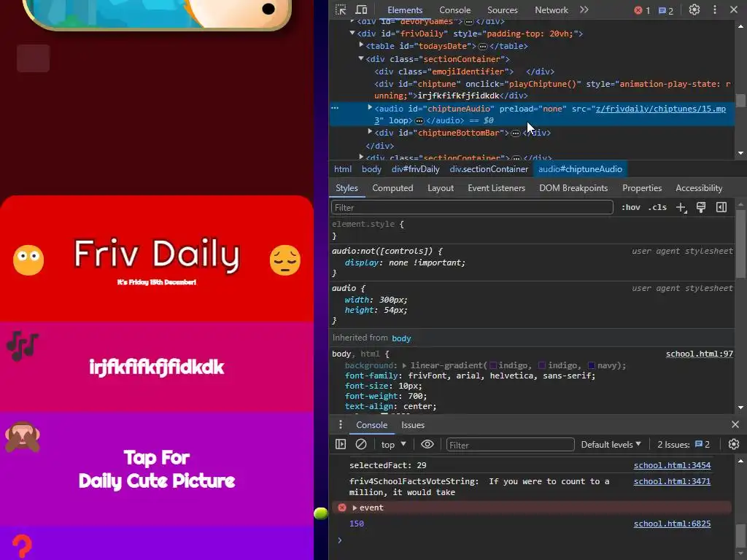Click the music notes emoji on the page
Screen dimensions: 747x560
(22, 346)
